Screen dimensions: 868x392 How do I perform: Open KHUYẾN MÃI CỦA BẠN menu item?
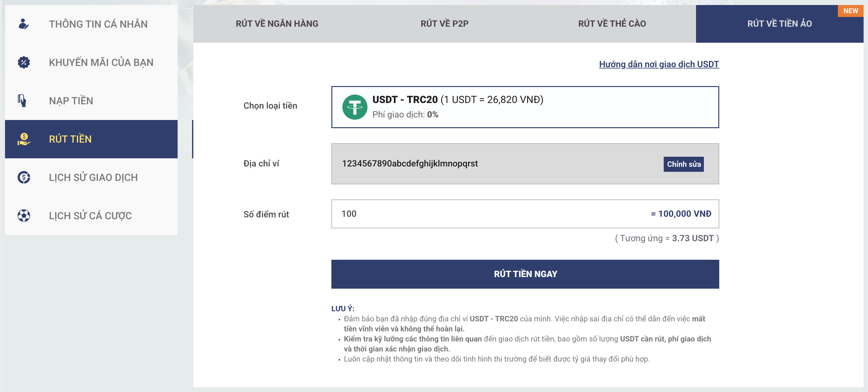101,63
